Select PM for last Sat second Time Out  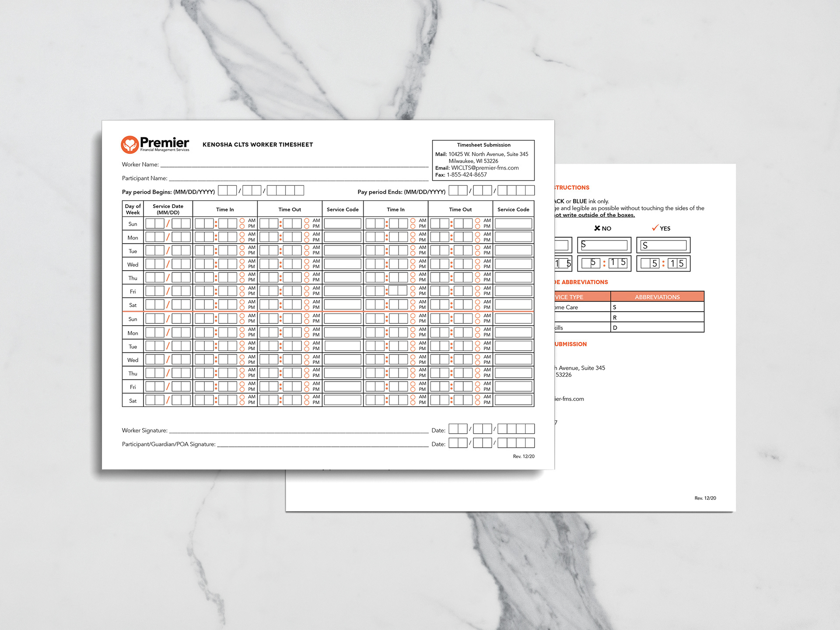(x=477, y=403)
